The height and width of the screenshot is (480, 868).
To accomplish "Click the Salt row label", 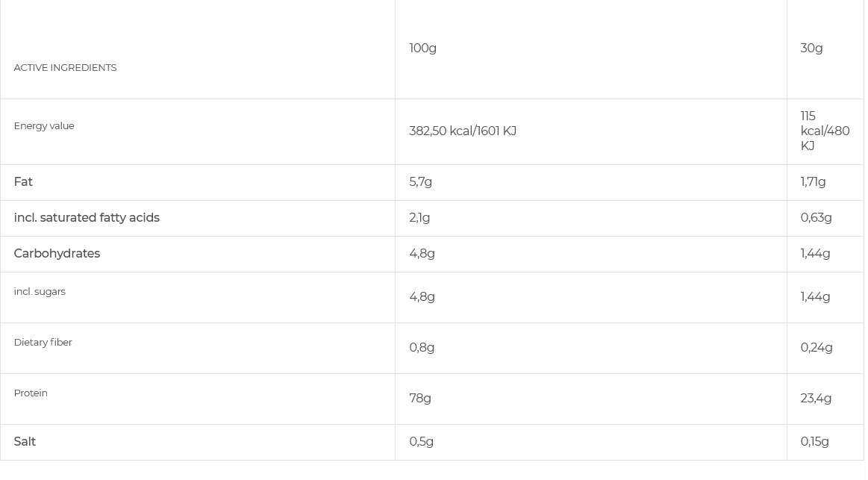I will pos(25,442).
